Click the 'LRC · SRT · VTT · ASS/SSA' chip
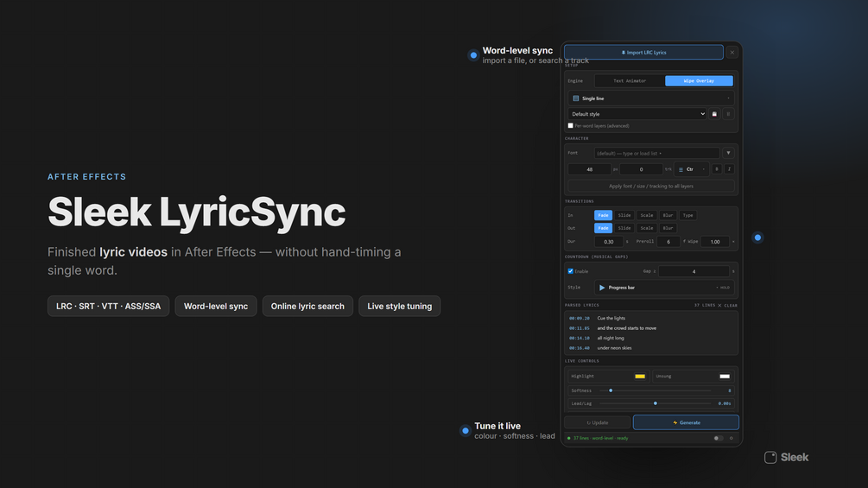Screen dimensions: 868x488 (109, 306)
